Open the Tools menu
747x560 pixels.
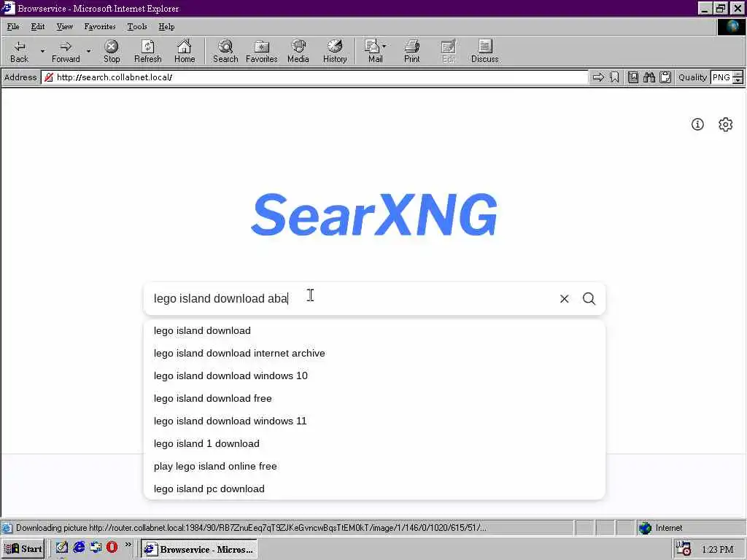tap(136, 27)
